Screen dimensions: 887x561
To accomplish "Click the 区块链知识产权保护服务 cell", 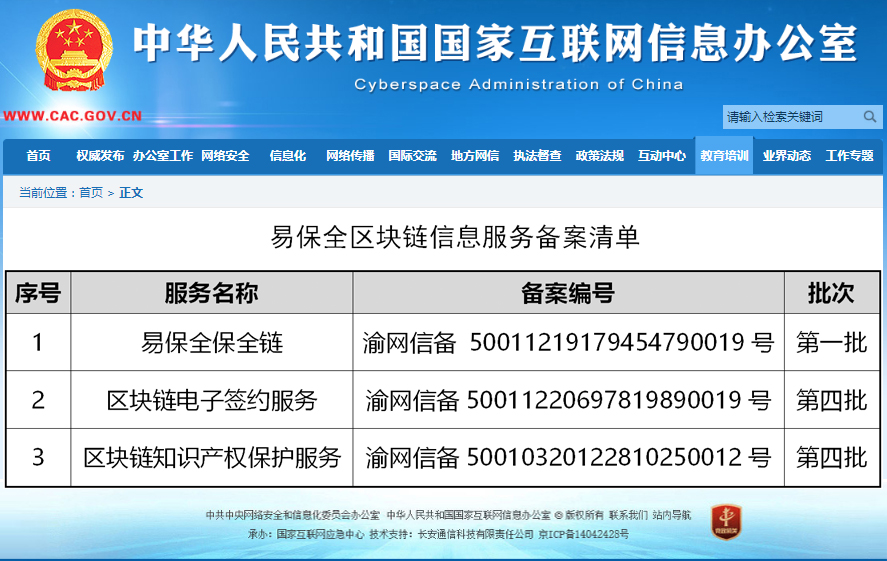I will (212, 458).
